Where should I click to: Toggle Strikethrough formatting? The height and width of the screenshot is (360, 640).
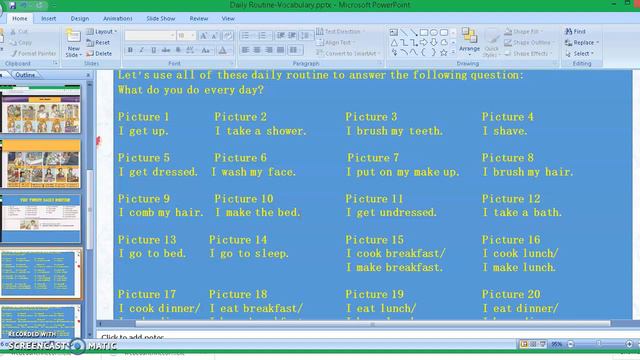click(166, 50)
